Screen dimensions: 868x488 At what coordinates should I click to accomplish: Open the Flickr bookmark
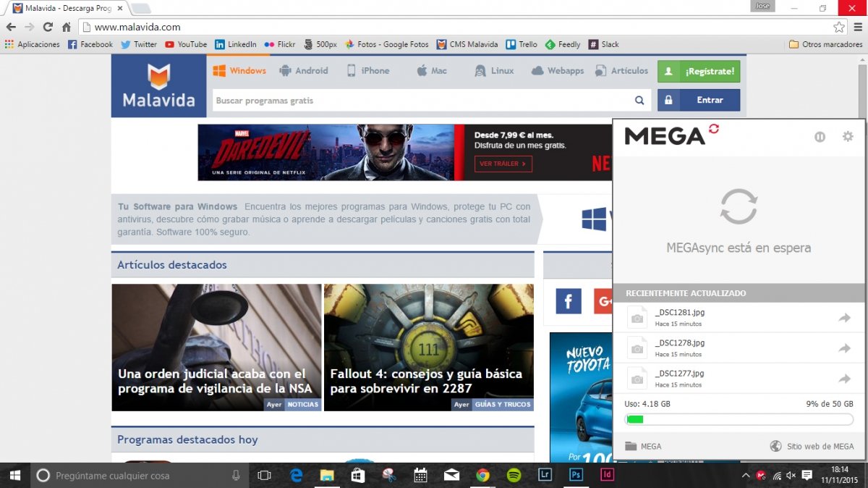click(x=280, y=44)
